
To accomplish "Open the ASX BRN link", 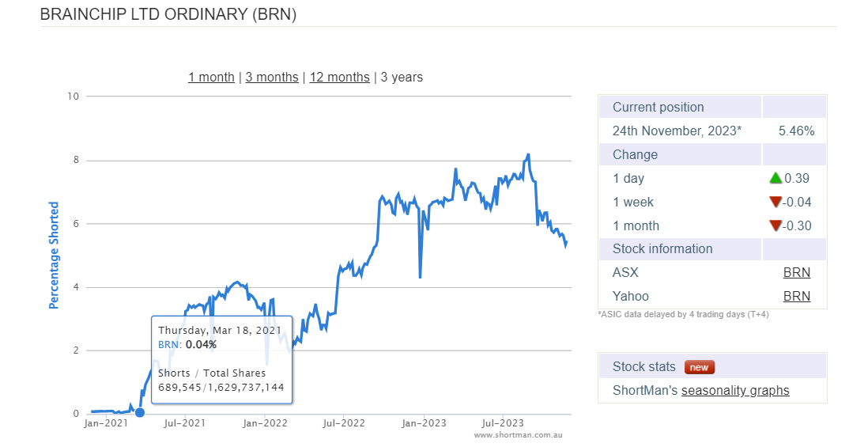I will [x=796, y=273].
